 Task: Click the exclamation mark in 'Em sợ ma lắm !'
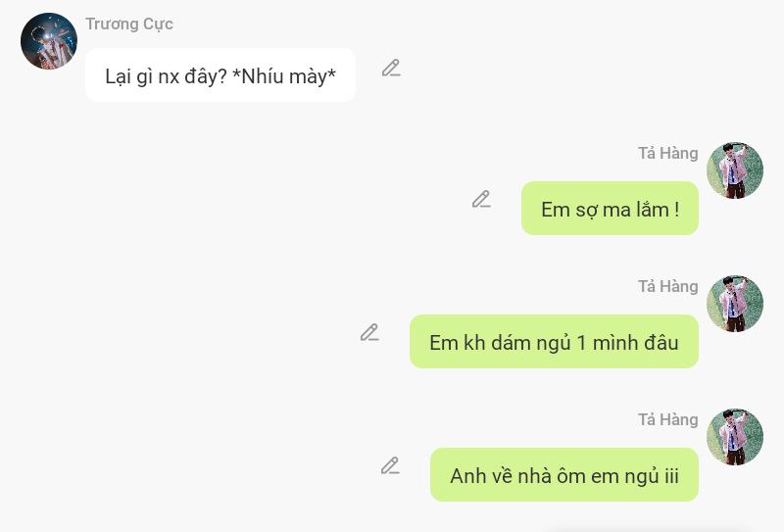(676, 209)
